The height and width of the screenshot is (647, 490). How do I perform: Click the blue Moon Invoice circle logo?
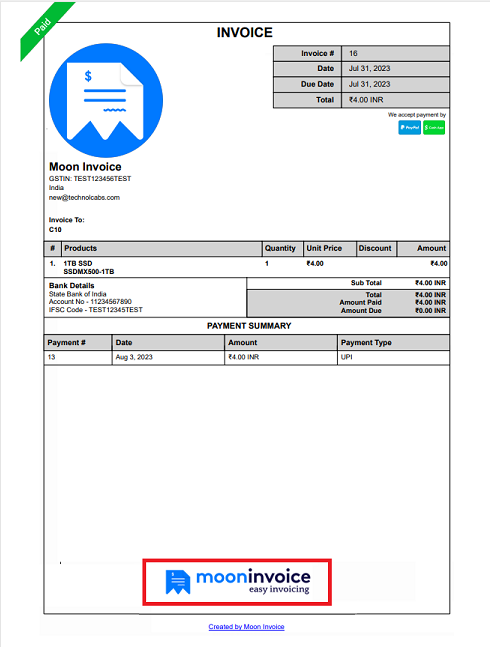point(106,100)
